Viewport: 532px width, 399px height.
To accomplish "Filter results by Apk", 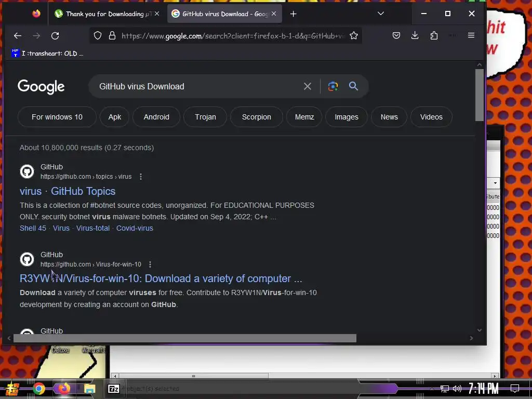I will point(115,117).
